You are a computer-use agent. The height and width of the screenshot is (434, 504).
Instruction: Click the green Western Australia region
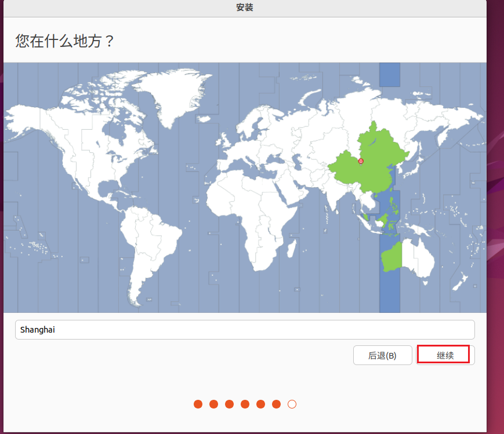392,257
